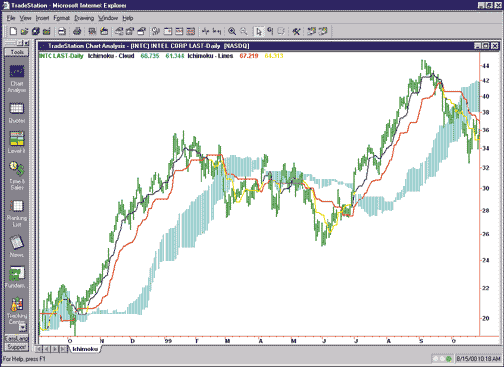Open the Format menu
Viewport: 504px width, 367px height.
pyautogui.click(x=62, y=18)
